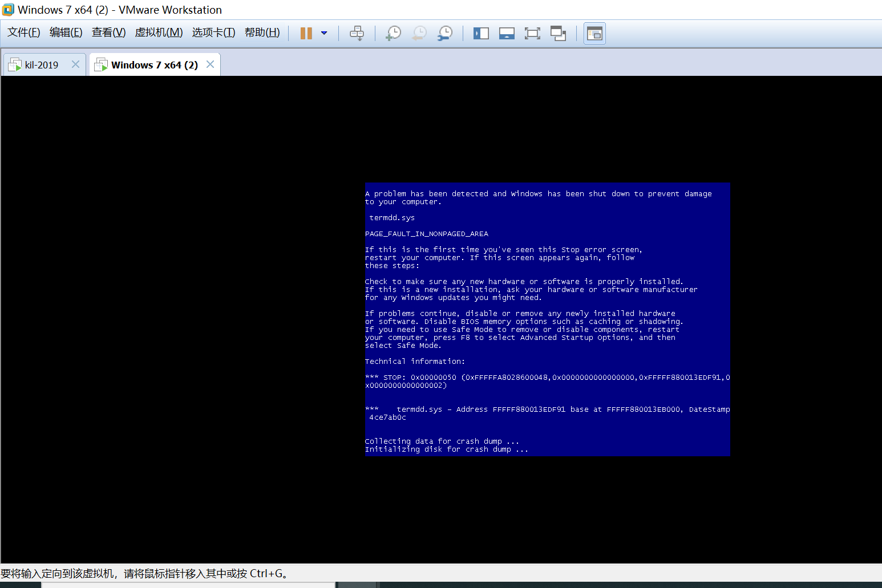Expand the power options dropdown arrow
The height and width of the screenshot is (588, 882).
(x=324, y=33)
